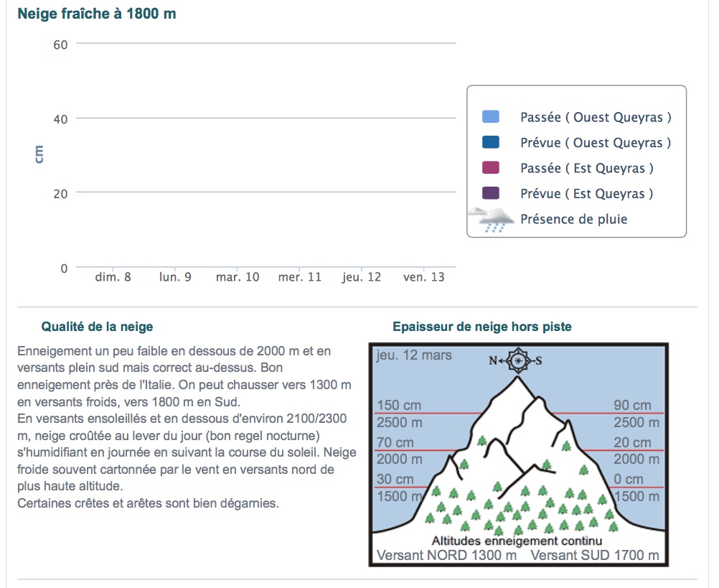Click the '90 cm' south snow depth value
Screen dimensions: 719x588
point(632,406)
